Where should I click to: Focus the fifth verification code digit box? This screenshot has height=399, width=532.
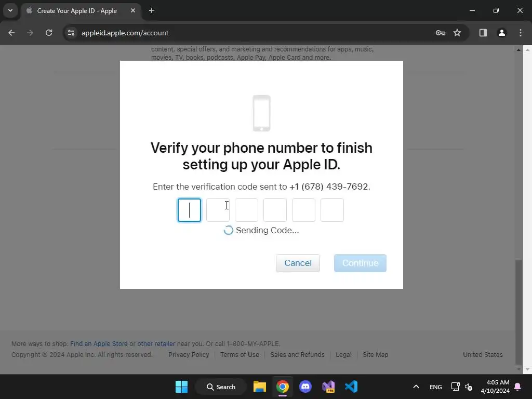(303, 210)
